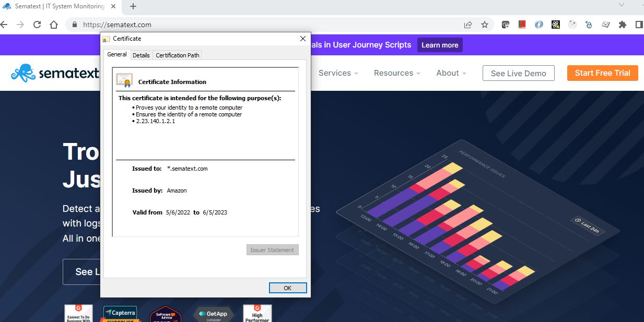Viewport: 644px width, 322px height.
Task: Click "Proves your identity to a remote computer"
Action: 189,108
